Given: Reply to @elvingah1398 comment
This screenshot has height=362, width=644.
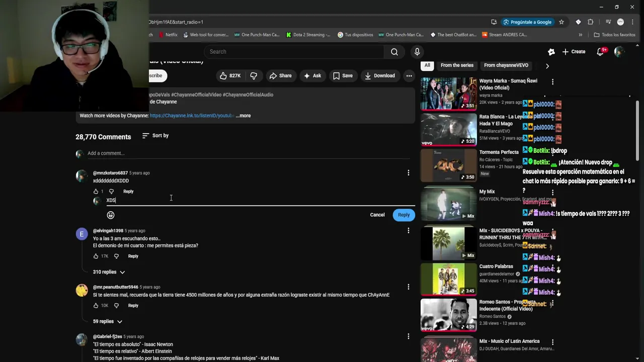Looking at the screenshot, I should click(133, 256).
